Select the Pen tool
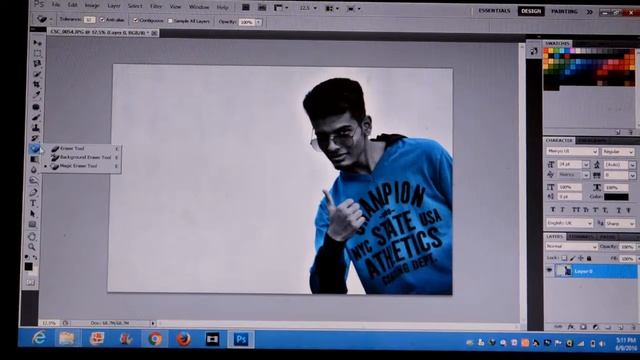 33,193
